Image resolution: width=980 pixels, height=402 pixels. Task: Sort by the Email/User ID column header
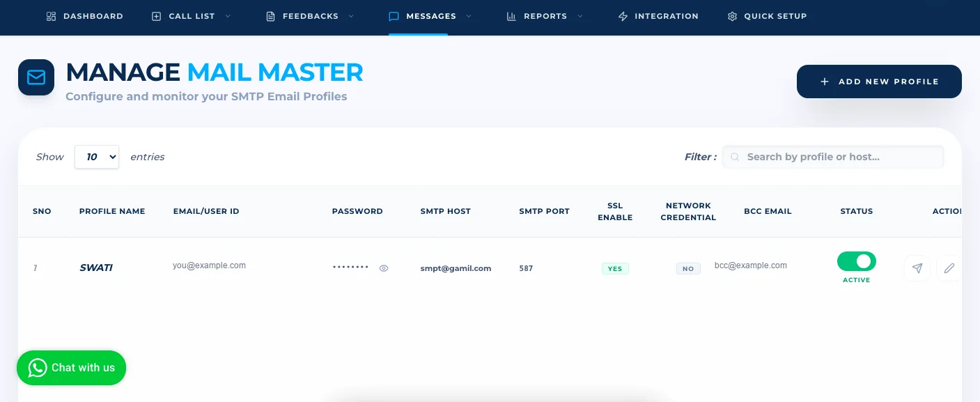click(x=206, y=211)
